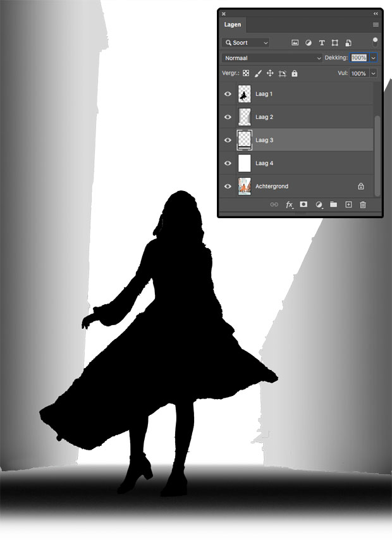This screenshot has width=392, height=549.
Task: Open the fx layer styles menu
Action: (290, 205)
